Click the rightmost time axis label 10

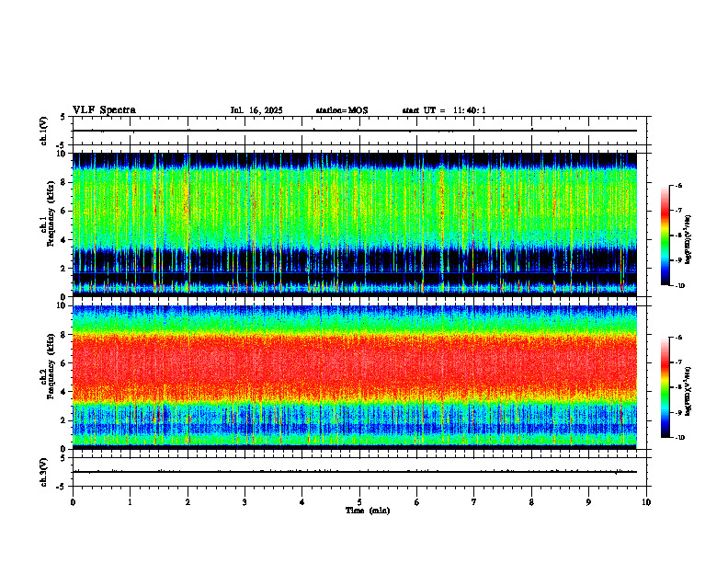(646, 502)
